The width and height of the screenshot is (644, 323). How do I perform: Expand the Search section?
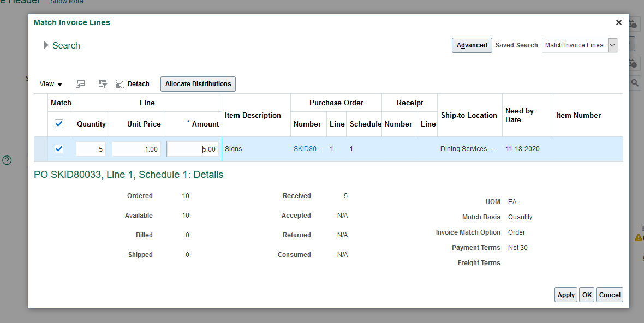(x=46, y=45)
